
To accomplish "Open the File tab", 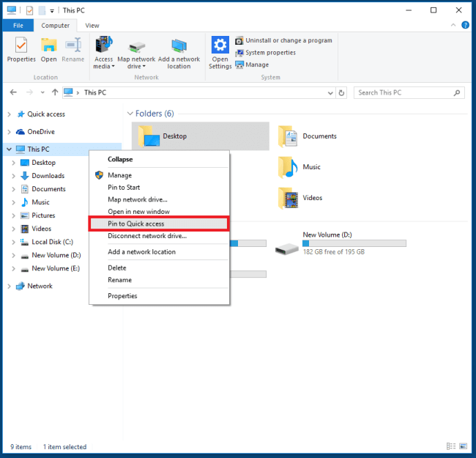I will [x=18, y=26].
